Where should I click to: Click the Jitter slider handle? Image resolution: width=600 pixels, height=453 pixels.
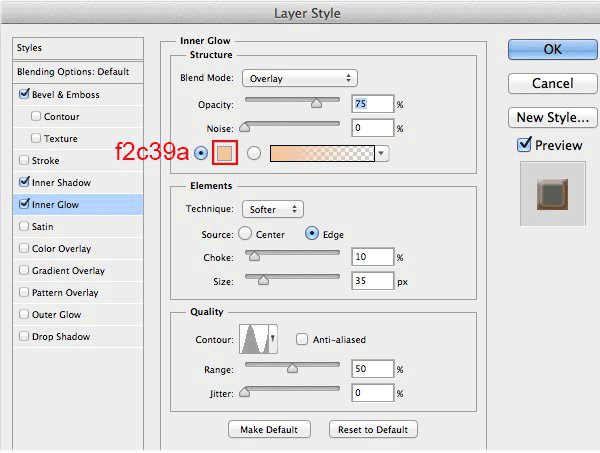pos(245,393)
